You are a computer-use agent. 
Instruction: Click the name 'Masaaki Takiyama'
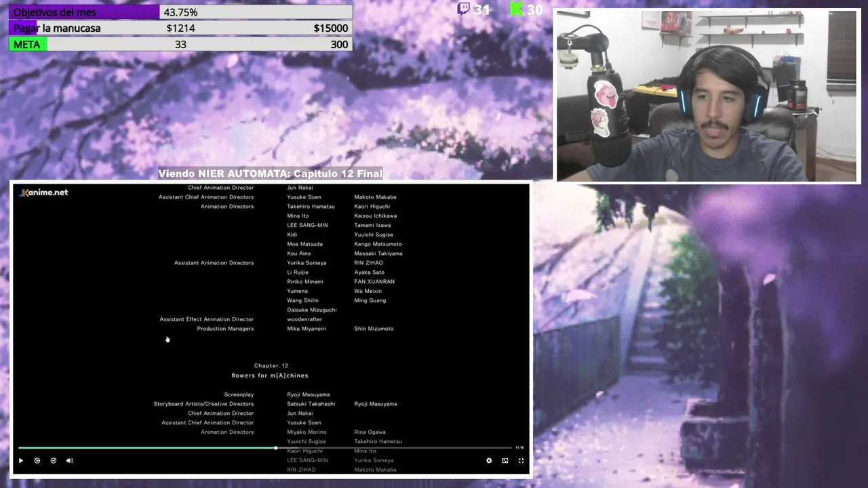pyautogui.click(x=378, y=253)
